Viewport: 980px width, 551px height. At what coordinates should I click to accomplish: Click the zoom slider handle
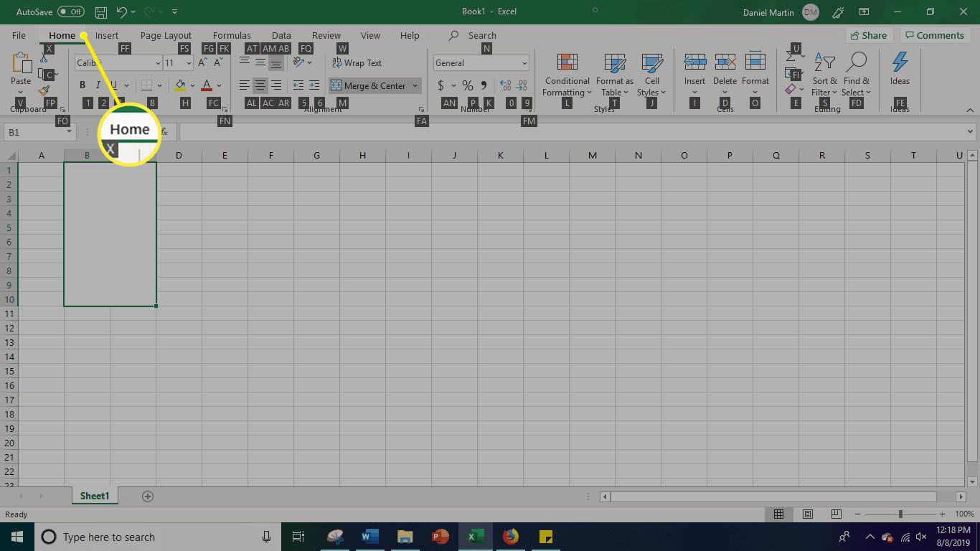(900, 514)
